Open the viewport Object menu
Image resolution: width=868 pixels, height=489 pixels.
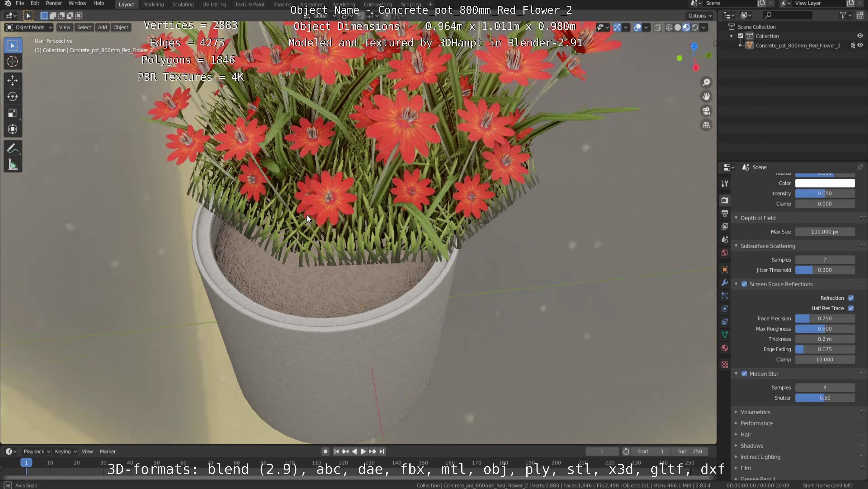click(x=121, y=28)
